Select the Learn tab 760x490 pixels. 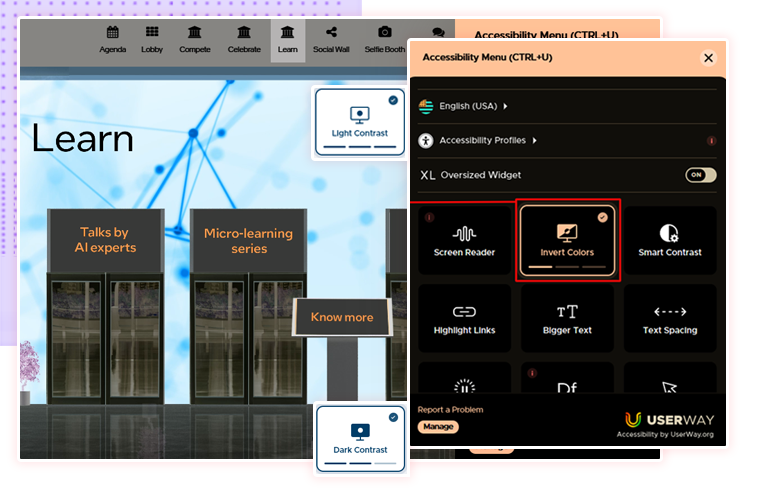point(288,39)
